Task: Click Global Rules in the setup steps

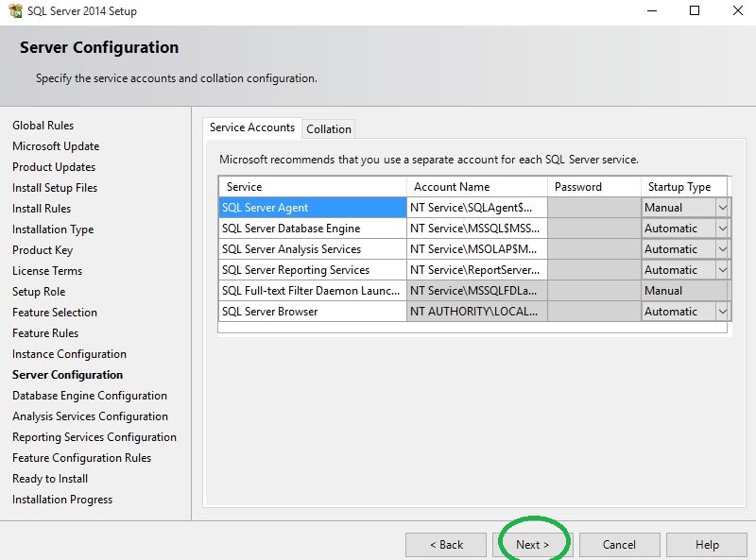Action: (x=43, y=126)
